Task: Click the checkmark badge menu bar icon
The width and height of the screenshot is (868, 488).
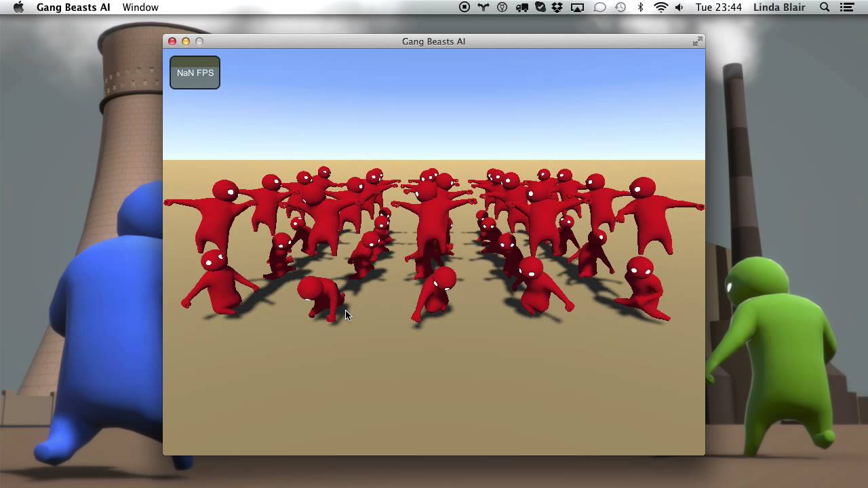Action: (x=540, y=7)
